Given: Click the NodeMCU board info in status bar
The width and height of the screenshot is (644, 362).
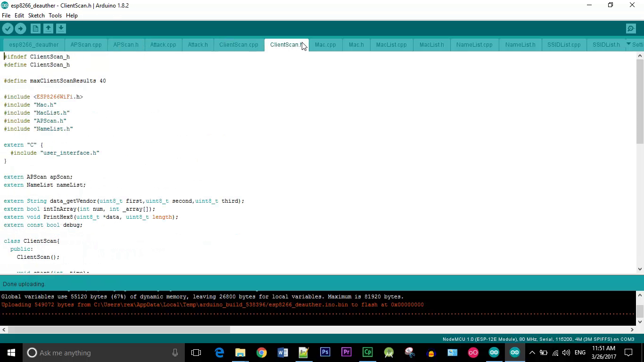Looking at the screenshot, I should (x=538, y=339).
